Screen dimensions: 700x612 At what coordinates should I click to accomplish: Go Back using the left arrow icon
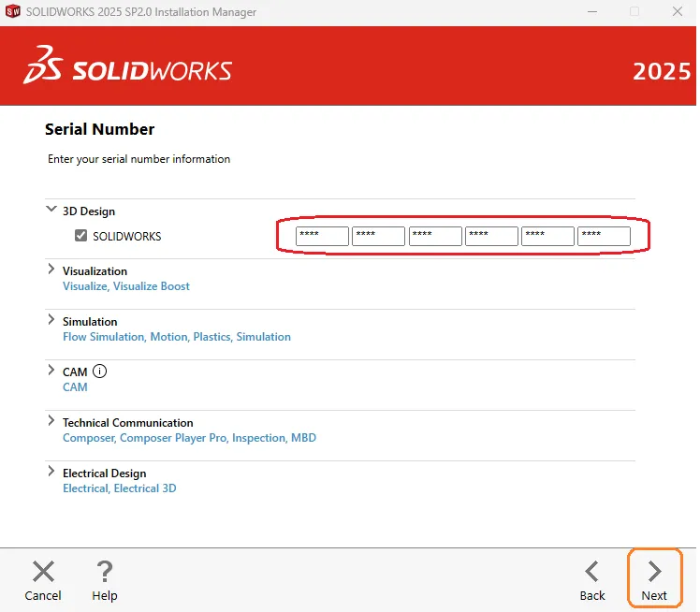coord(592,572)
